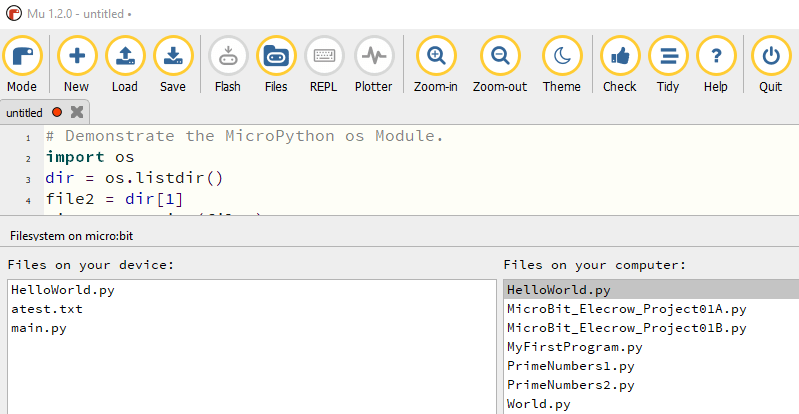Place cursor on 'dir = os.listdir()' line

point(135,178)
